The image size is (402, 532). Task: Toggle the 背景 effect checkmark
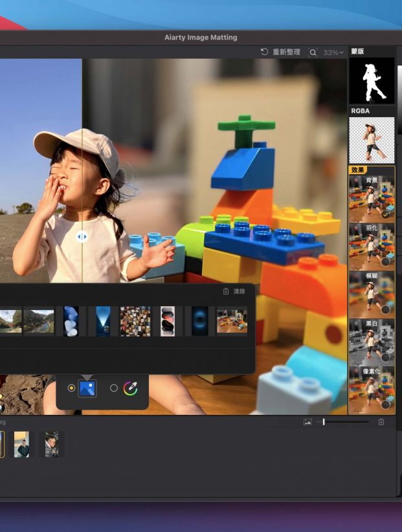(386, 214)
